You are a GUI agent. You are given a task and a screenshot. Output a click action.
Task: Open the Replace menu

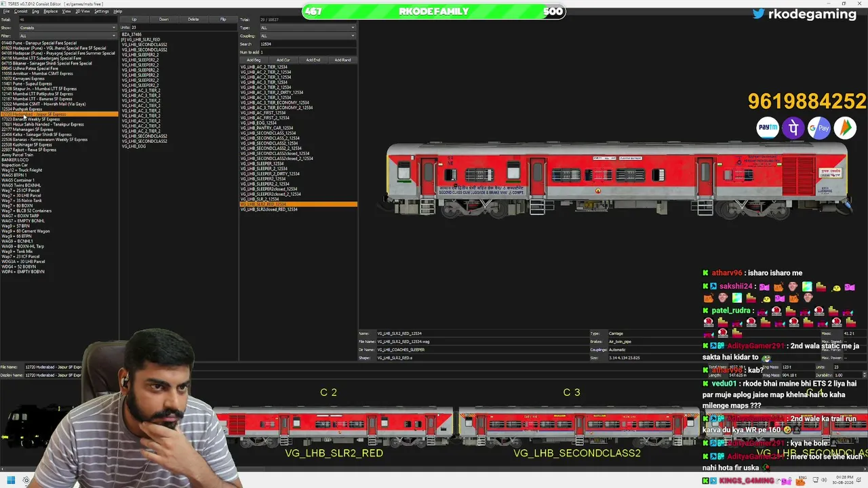pos(50,12)
